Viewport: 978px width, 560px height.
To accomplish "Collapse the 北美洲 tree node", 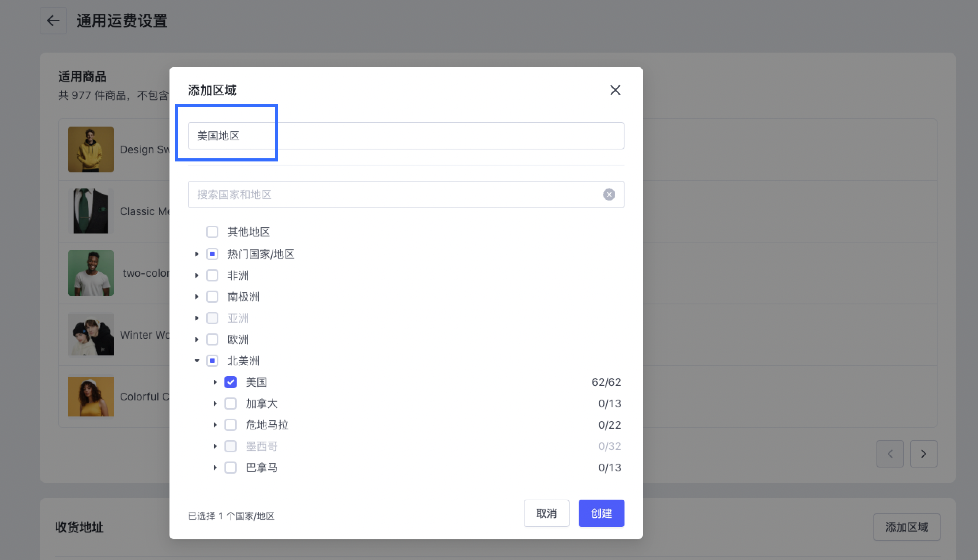I will (197, 361).
